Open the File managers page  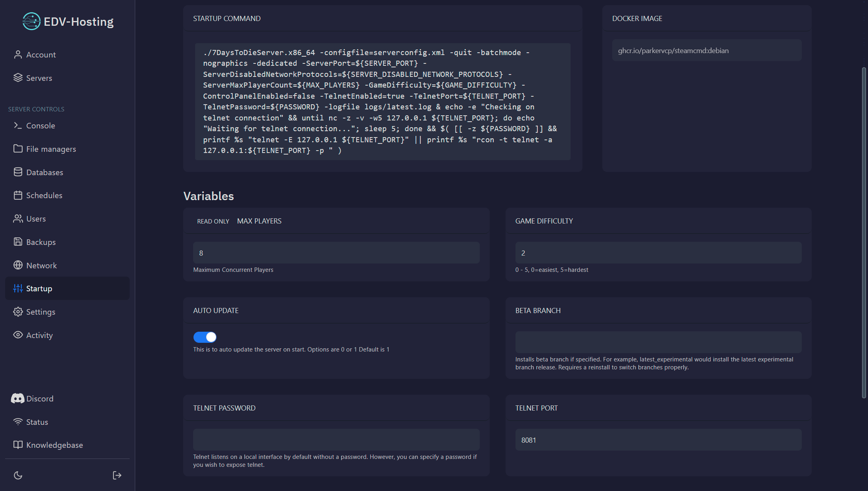(x=67, y=149)
